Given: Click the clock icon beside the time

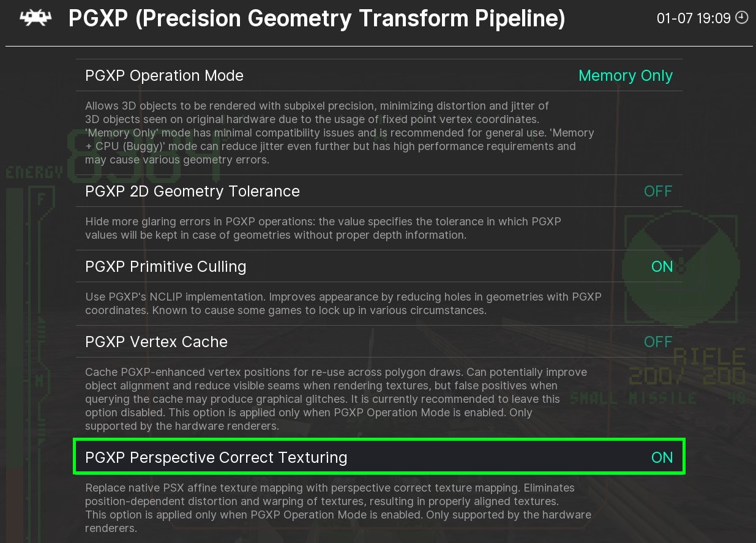Looking at the screenshot, I should (x=741, y=18).
